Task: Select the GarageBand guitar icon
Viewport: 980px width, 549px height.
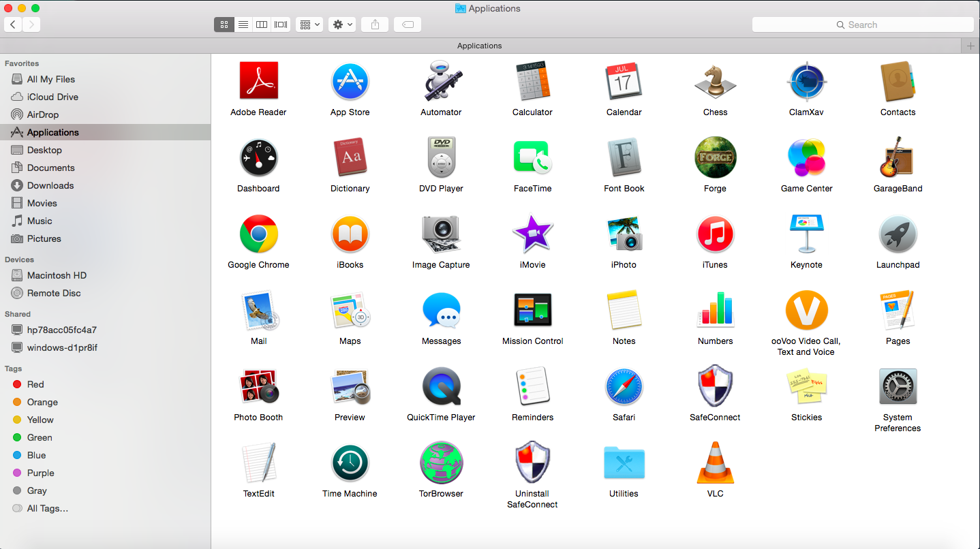Action: (898, 157)
